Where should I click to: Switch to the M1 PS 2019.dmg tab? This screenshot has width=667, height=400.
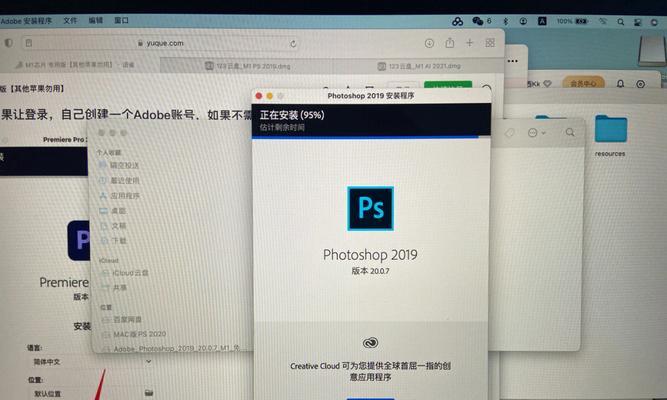[247, 66]
